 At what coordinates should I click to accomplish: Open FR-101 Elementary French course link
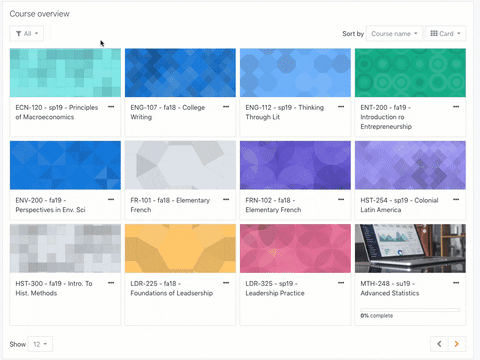point(170,205)
